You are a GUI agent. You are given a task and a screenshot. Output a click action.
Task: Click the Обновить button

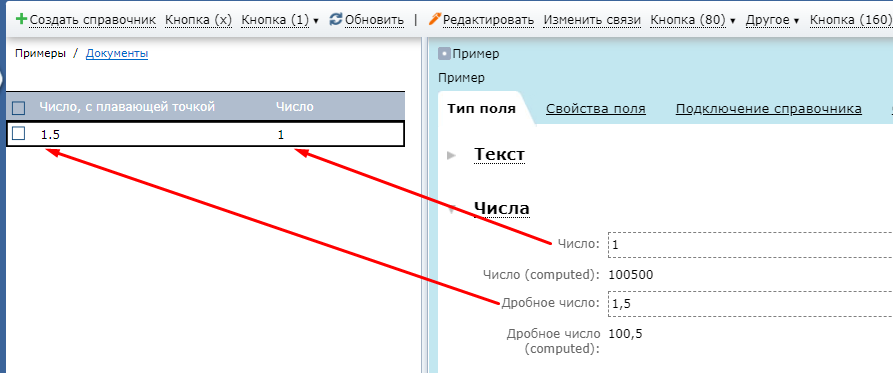click(x=374, y=20)
